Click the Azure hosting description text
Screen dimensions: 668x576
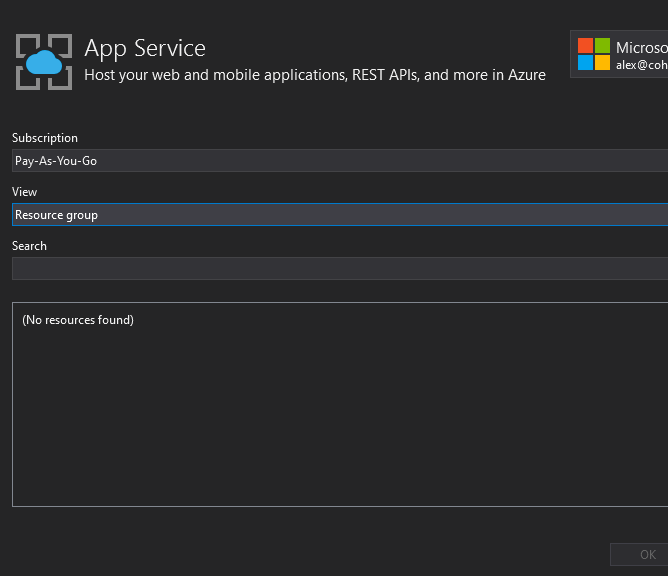[x=314, y=75]
